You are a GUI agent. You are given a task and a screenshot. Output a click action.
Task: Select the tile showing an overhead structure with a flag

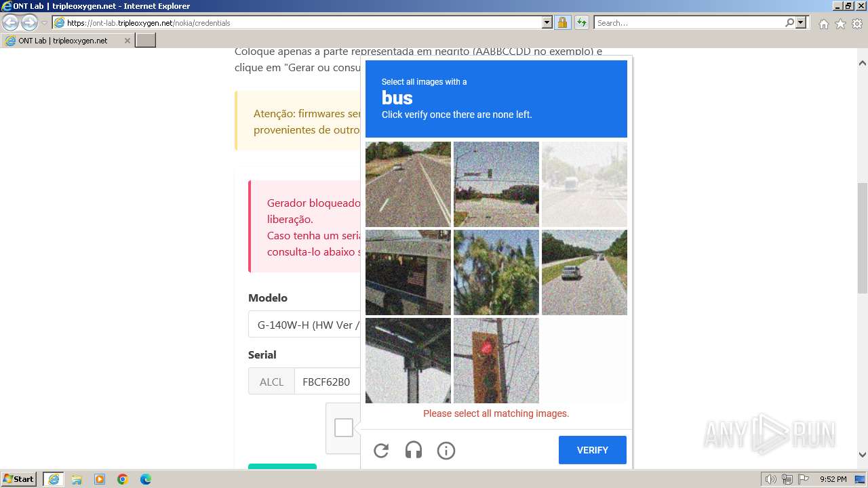click(x=408, y=272)
